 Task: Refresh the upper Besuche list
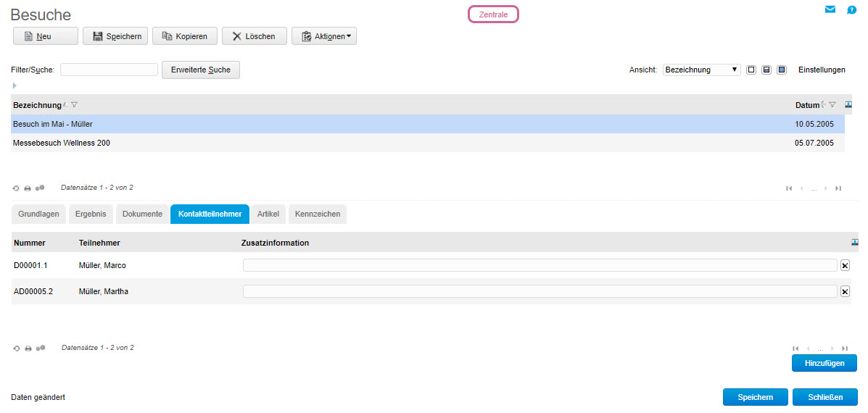coord(16,188)
